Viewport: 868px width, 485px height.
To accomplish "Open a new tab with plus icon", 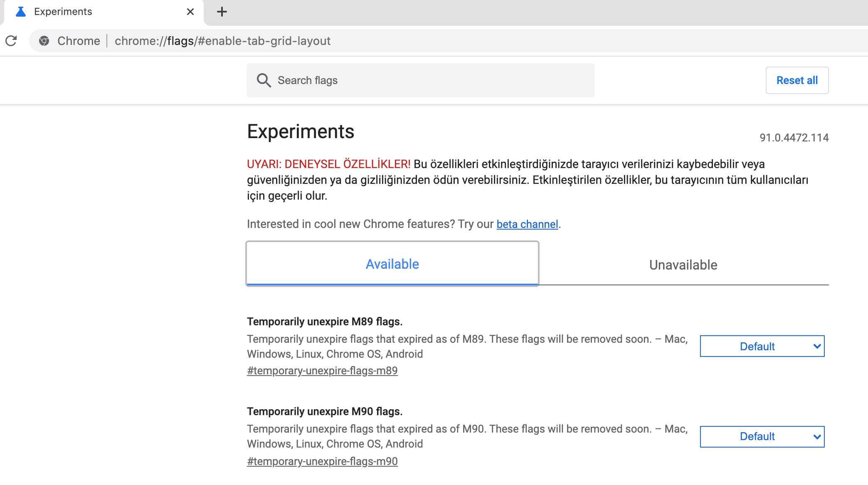I will coord(222,12).
